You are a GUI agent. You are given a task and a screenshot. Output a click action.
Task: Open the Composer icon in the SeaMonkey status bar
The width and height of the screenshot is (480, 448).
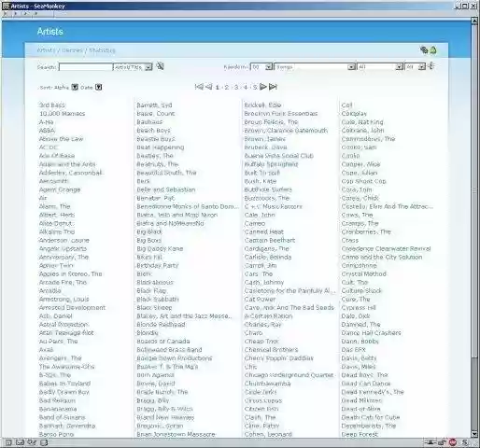coord(32,442)
